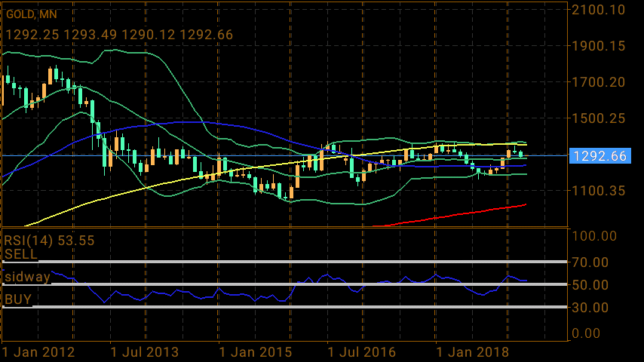This screenshot has height=362, width=644.
Task: Select the RSI 30.00 axis label
Action: [x=590, y=308]
